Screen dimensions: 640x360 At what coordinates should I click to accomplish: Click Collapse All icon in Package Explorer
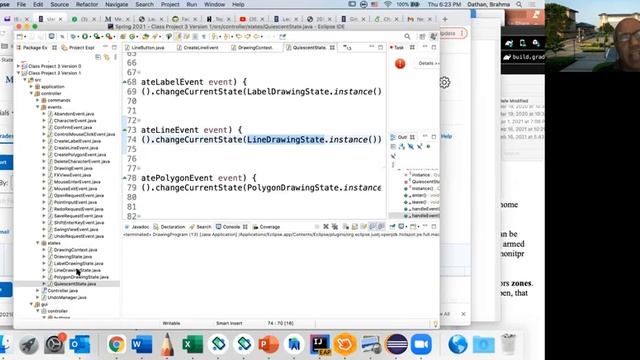click(x=98, y=57)
